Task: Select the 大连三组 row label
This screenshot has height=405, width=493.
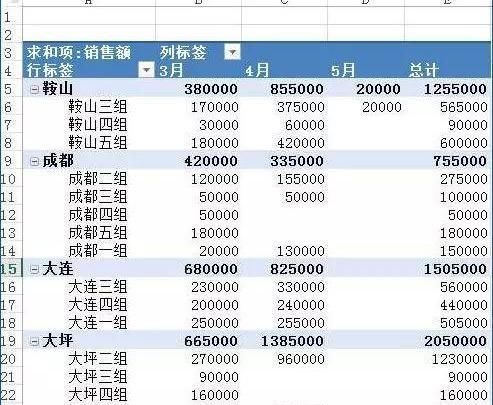Action: pyautogui.click(x=98, y=287)
